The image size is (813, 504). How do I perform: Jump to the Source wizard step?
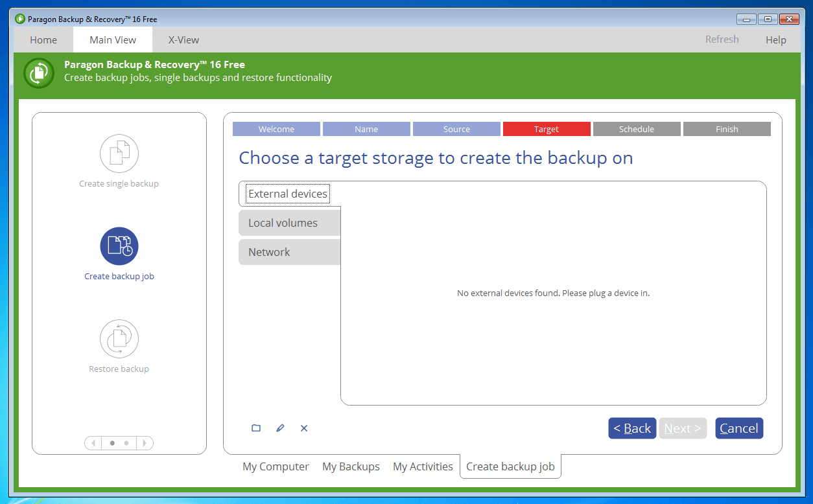[x=456, y=129]
